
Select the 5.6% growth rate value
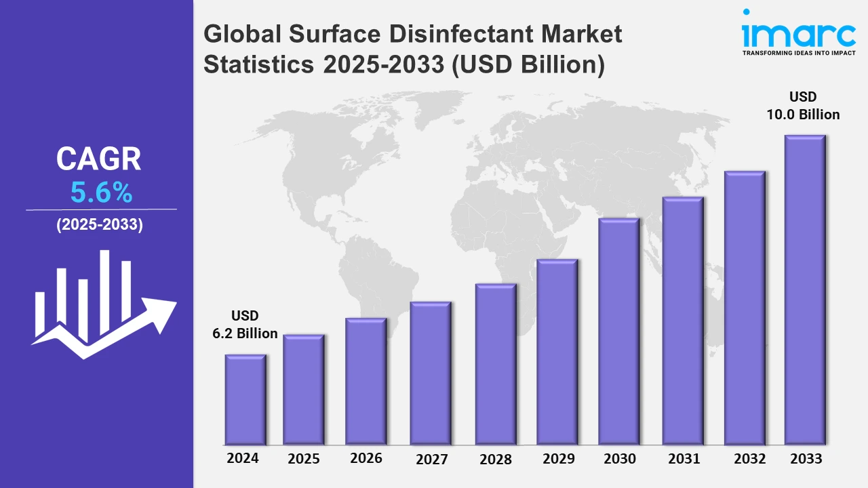[x=101, y=194]
